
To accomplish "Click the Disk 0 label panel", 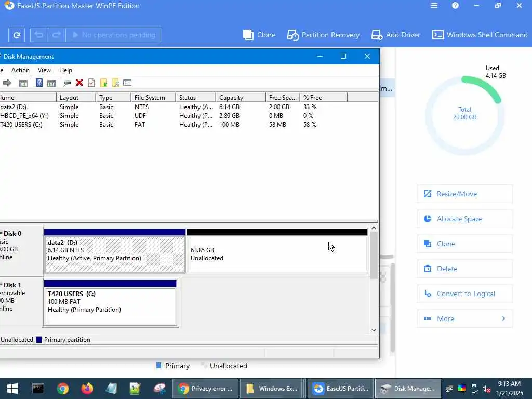I will [21, 250].
